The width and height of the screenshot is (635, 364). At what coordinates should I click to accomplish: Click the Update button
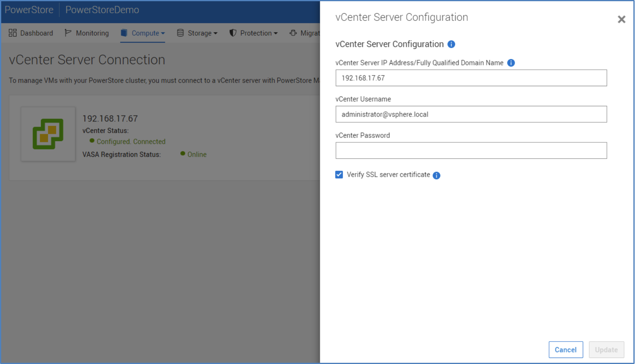606,350
